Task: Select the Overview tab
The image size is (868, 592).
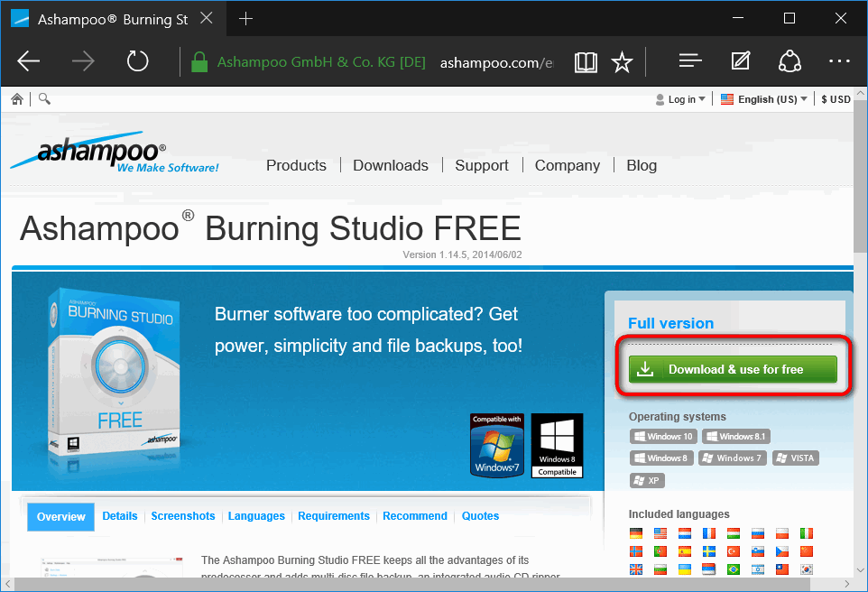Action: pos(60,517)
